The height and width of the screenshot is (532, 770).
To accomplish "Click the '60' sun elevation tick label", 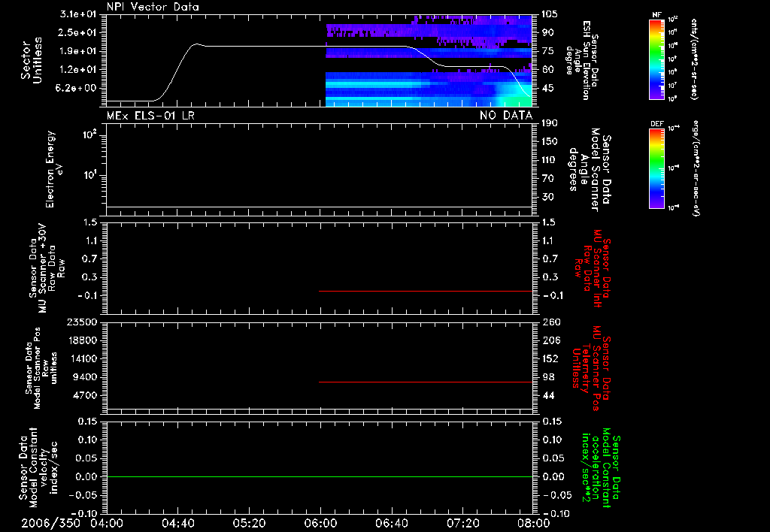I will (x=547, y=70).
